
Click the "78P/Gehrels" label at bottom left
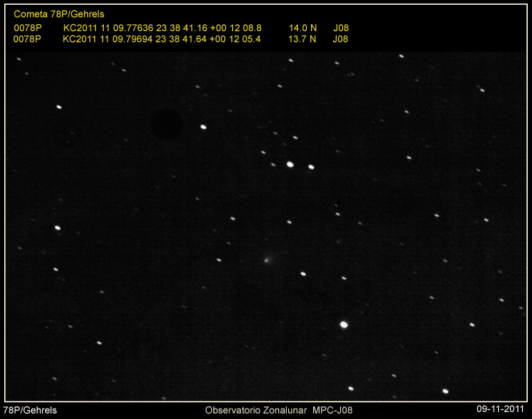(30, 410)
